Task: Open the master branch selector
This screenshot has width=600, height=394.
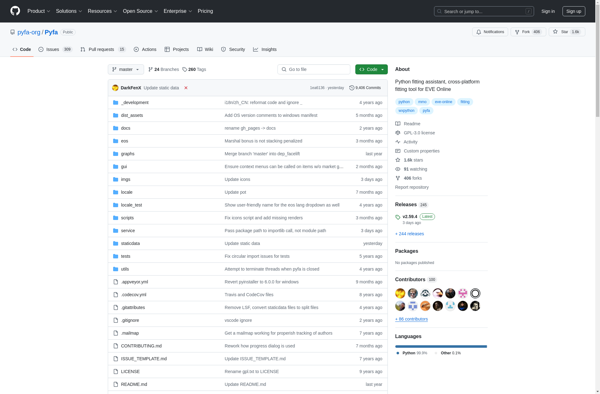Action: pyautogui.click(x=126, y=70)
